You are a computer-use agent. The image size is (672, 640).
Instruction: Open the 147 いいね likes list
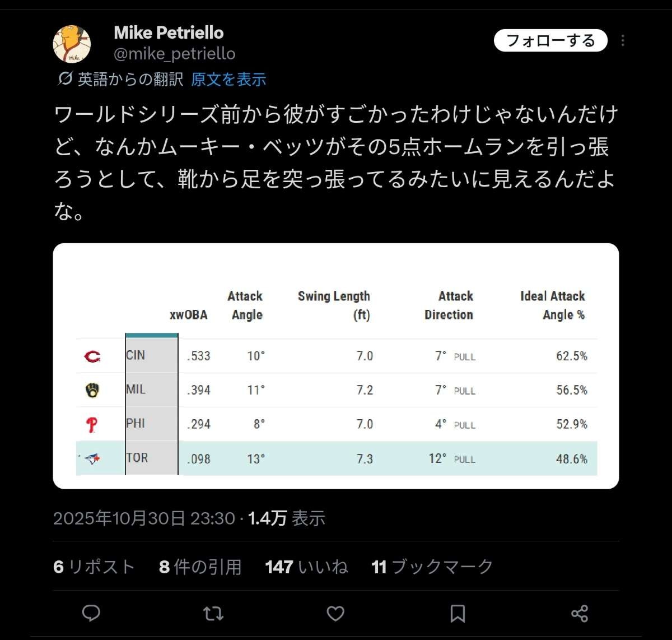tap(306, 567)
